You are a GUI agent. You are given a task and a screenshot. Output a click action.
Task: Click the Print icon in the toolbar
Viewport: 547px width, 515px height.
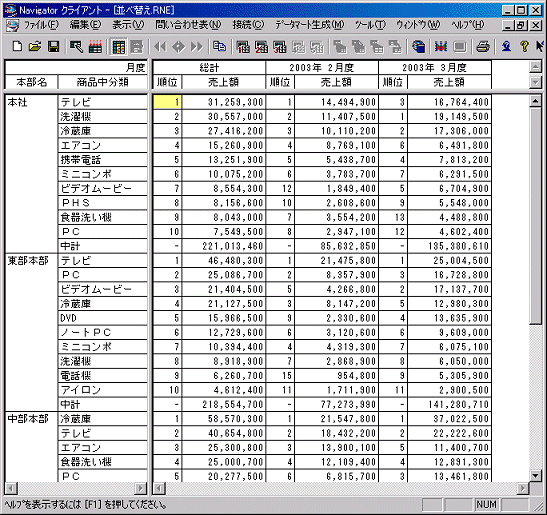pyautogui.click(x=483, y=46)
